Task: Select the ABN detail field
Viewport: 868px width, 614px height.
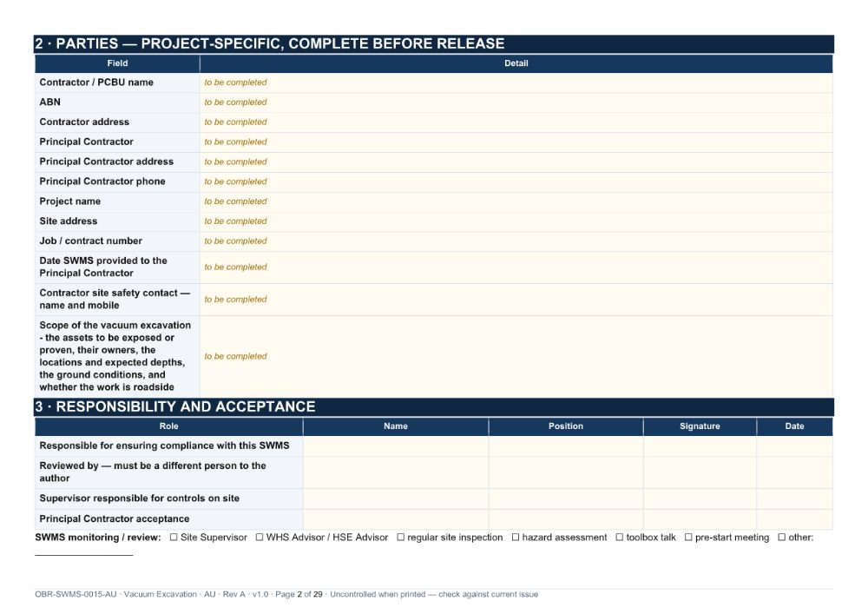Action: (x=516, y=102)
